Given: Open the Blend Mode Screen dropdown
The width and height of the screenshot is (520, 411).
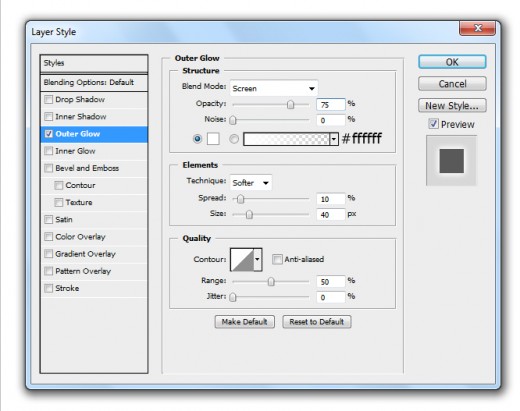Looking at the screenshot, I should tap(274, 88).
